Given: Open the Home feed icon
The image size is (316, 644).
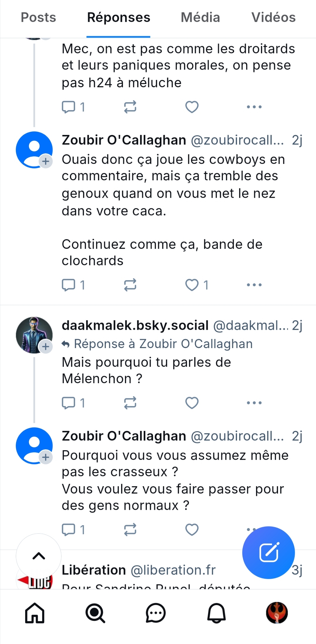Looking at the screenshot, I should pyautogui.click(x=35, y=613).
